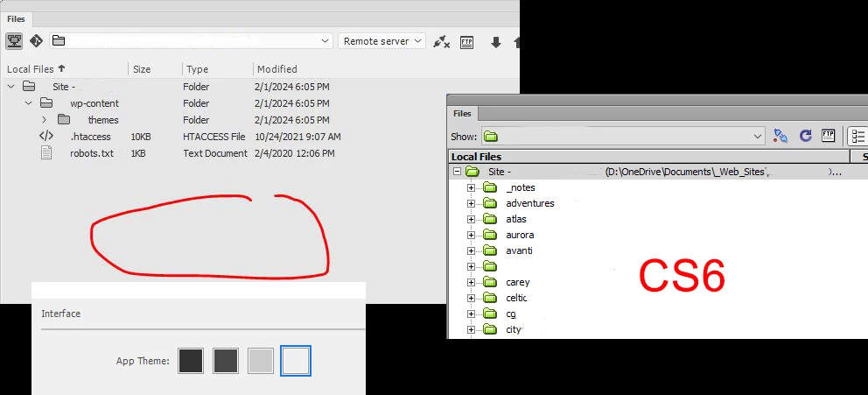The height and width of the screenshot is (395, 868).
Task: Collapse the Site root folder chevron
Action: click(11, 87)
